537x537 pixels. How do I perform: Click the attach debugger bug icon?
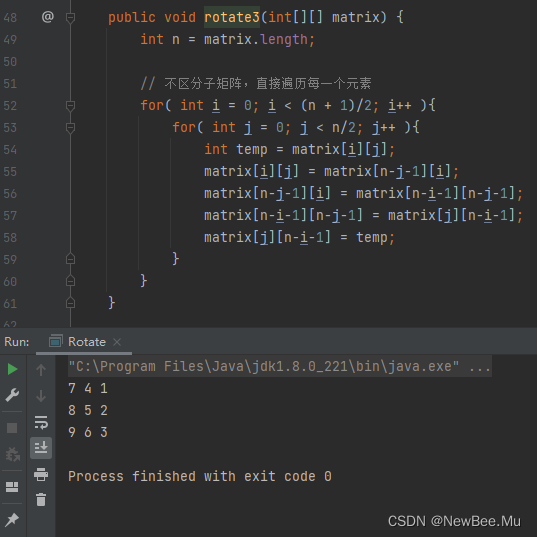(13, 454)
